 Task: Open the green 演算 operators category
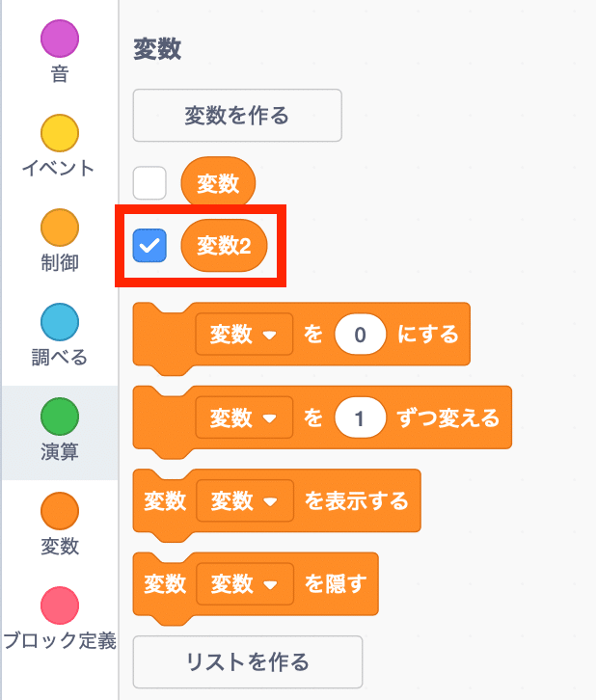click(60, 429)
